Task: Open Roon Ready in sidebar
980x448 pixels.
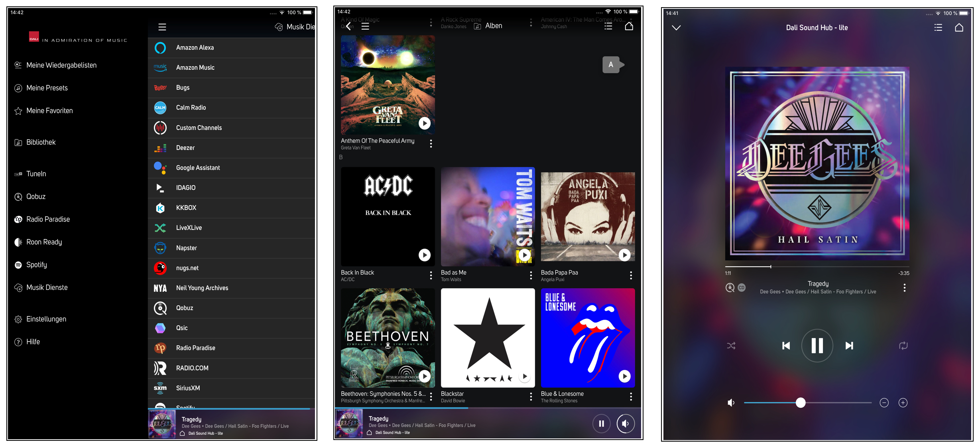Action: 38,242
